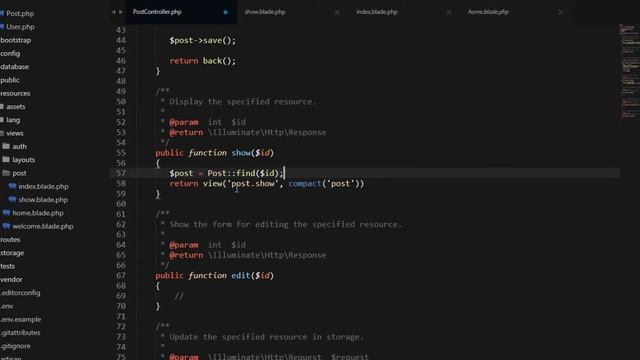Click the '@param' tag on line 52
Image resolution: width=640 pixels, height=360 pixels.
click(184, 122)
